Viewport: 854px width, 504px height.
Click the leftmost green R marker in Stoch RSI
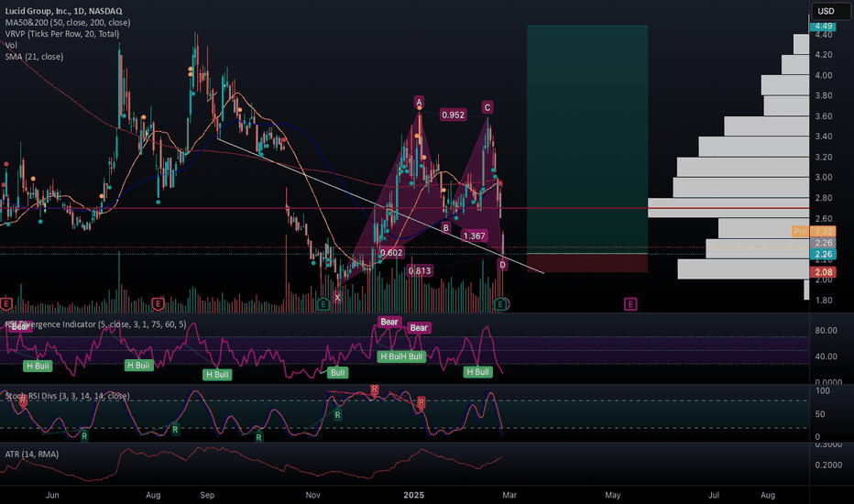(84, 436)
